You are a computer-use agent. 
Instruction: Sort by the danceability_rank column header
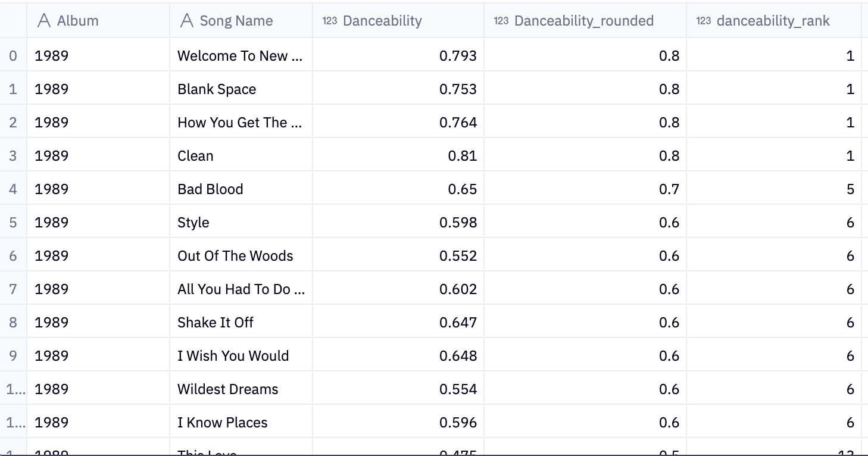click(774, 20)
